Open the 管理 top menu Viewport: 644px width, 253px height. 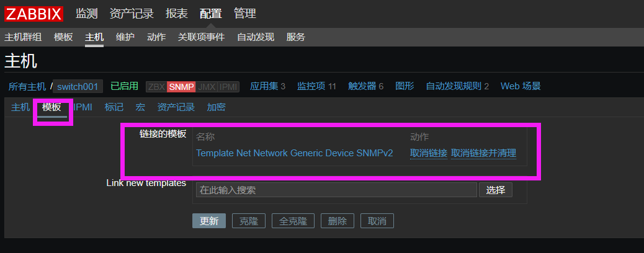[245, 14]
